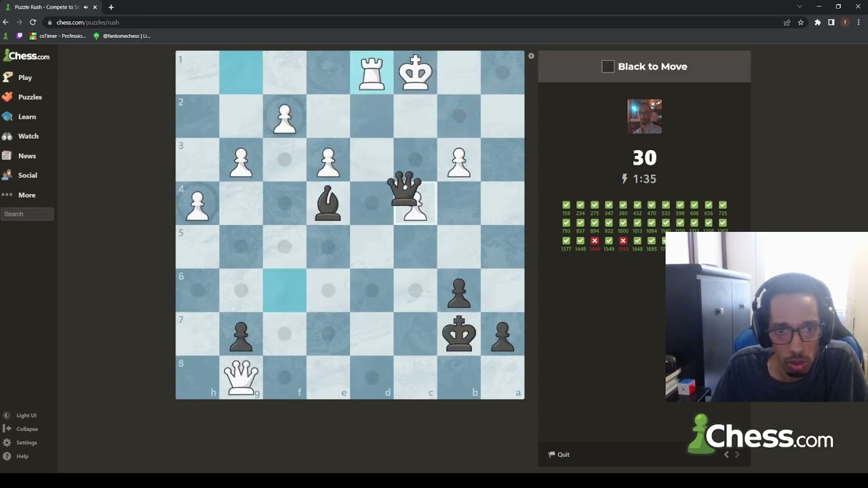Open the chess pawn bookmark icon
This screenshot has width=868, height=488.
coord(7,36)
